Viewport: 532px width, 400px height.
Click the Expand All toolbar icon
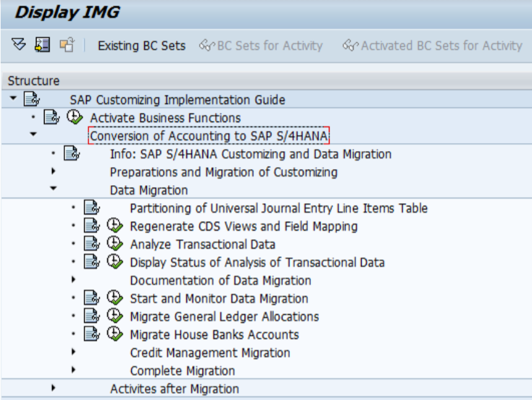19,45
